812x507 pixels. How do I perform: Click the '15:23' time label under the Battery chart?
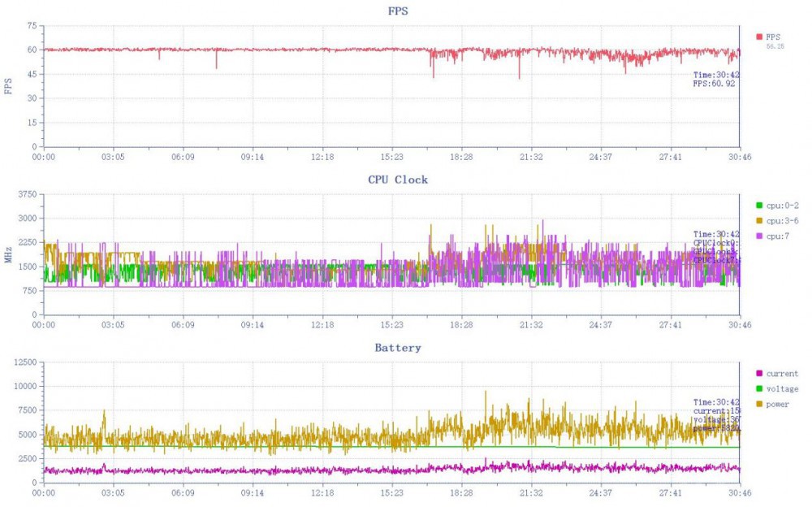(x=391, y=493)
